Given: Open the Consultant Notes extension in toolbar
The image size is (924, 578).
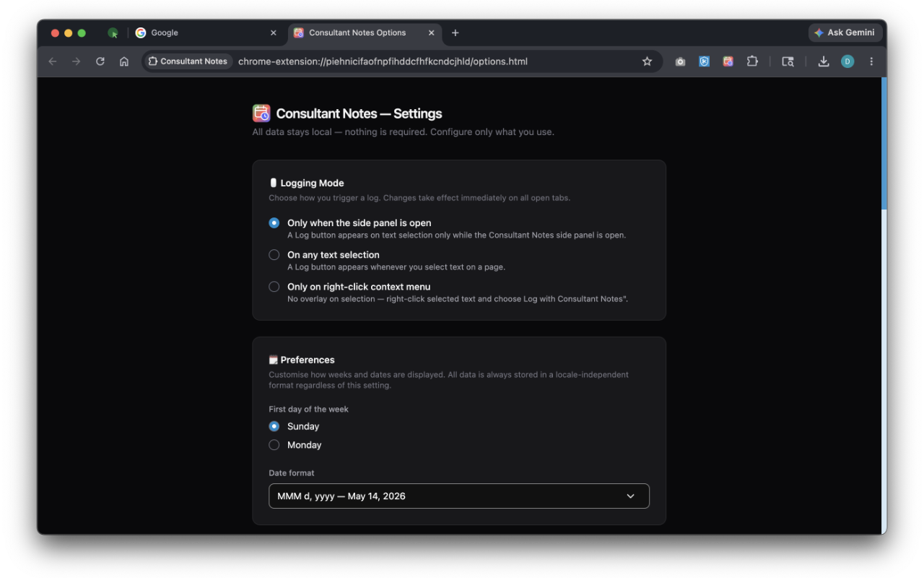Looking at the screenshot, I should (728, 61).
